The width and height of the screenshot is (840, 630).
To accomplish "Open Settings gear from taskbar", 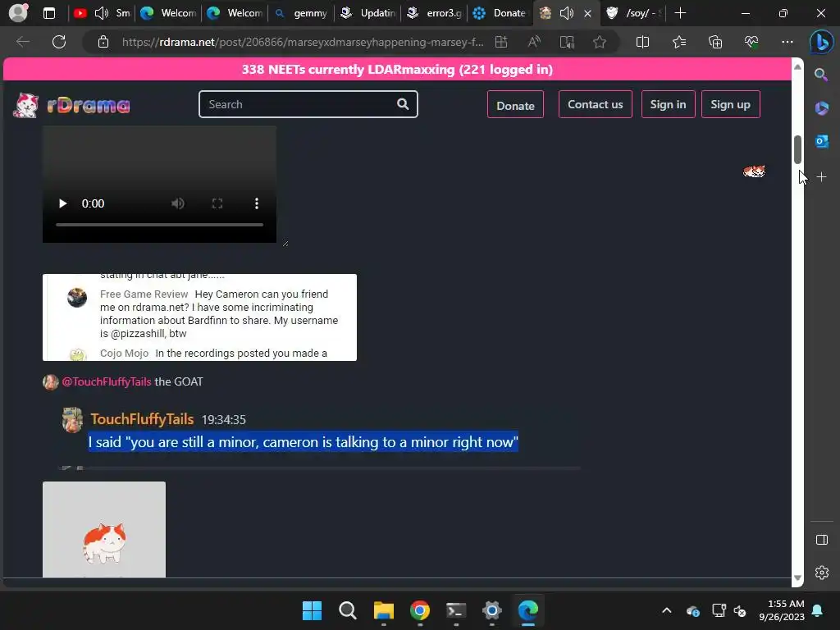I will pos(492,610).
